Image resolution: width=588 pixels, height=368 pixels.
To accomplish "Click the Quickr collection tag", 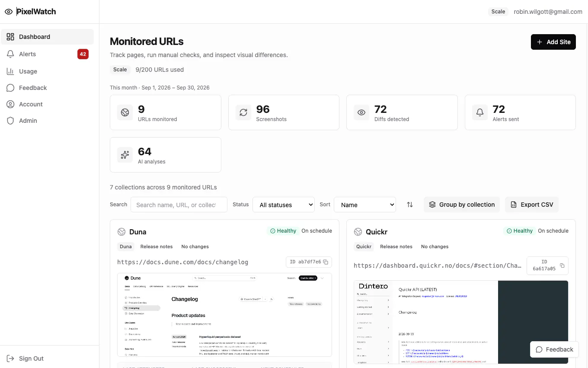I will click(364, 246).
